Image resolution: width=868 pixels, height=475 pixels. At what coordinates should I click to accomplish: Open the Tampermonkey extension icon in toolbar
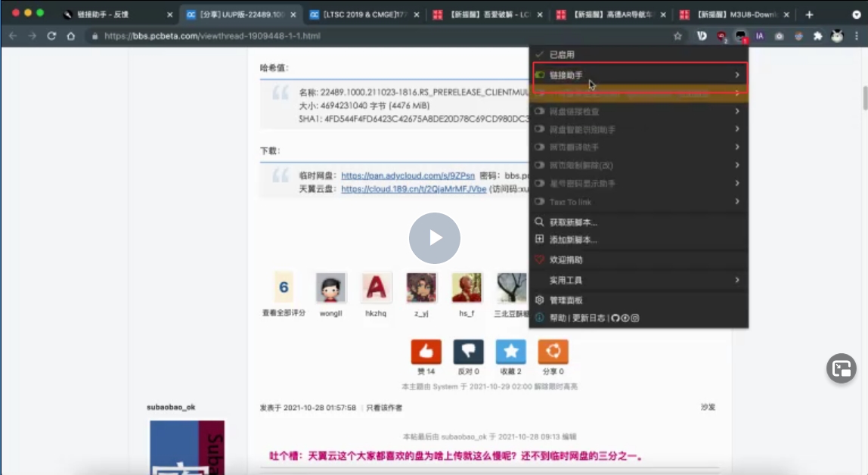pos(741,36)
